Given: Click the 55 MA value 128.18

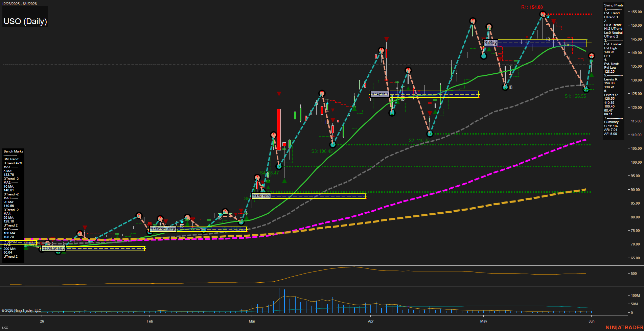Looking at the screenshot, I should pos(8,221).
